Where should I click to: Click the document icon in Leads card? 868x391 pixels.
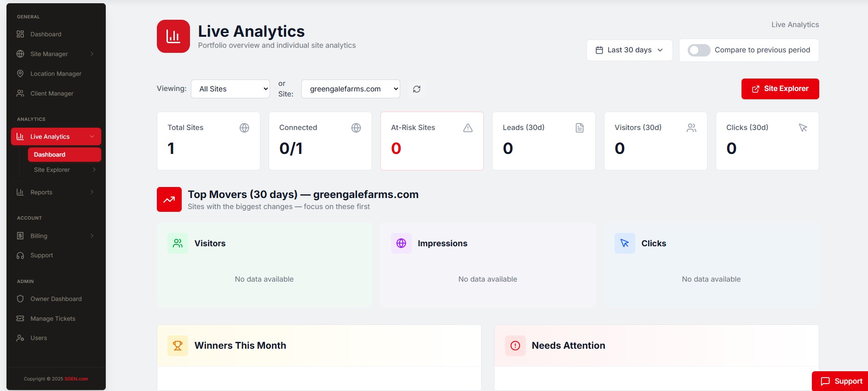click(580, 128)
